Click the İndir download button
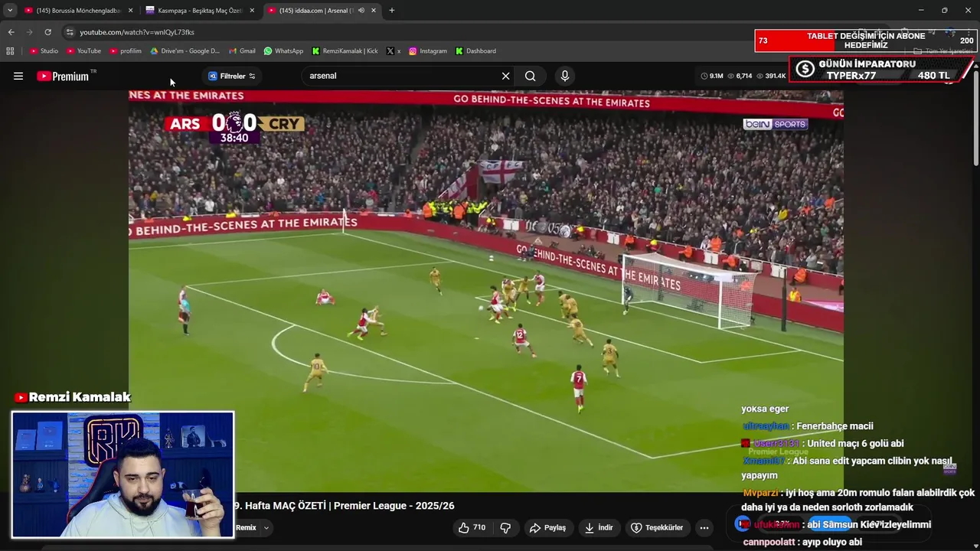This screenshot has width=980, height=551. pyautogui.click(x=599, y=527)
